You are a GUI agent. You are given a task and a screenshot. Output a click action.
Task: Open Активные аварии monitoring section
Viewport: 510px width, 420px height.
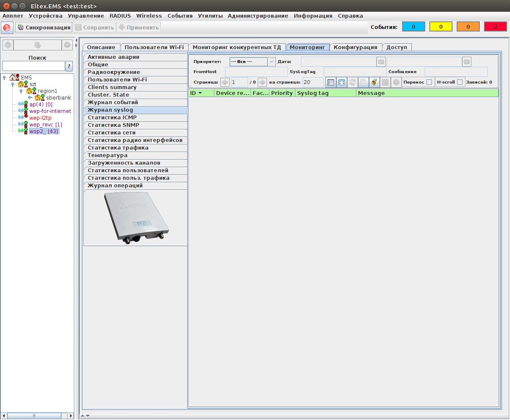tap(136, 57)
